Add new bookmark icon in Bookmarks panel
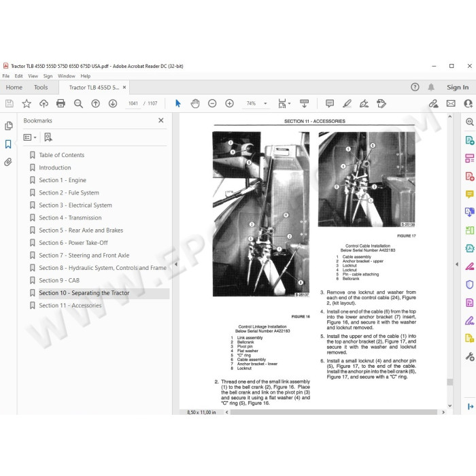The height and width of the screenshot is (476, 476). tap(48, 137)
